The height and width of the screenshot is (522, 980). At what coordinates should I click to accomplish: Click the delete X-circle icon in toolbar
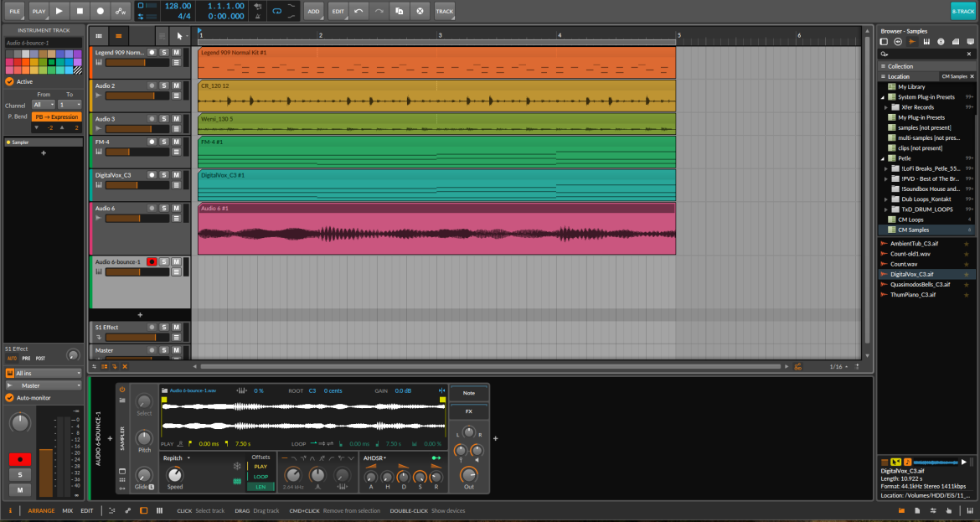(x=420, y=11)
